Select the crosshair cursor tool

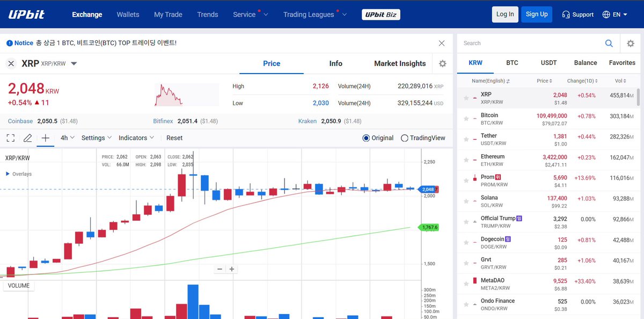coord(46,138)
